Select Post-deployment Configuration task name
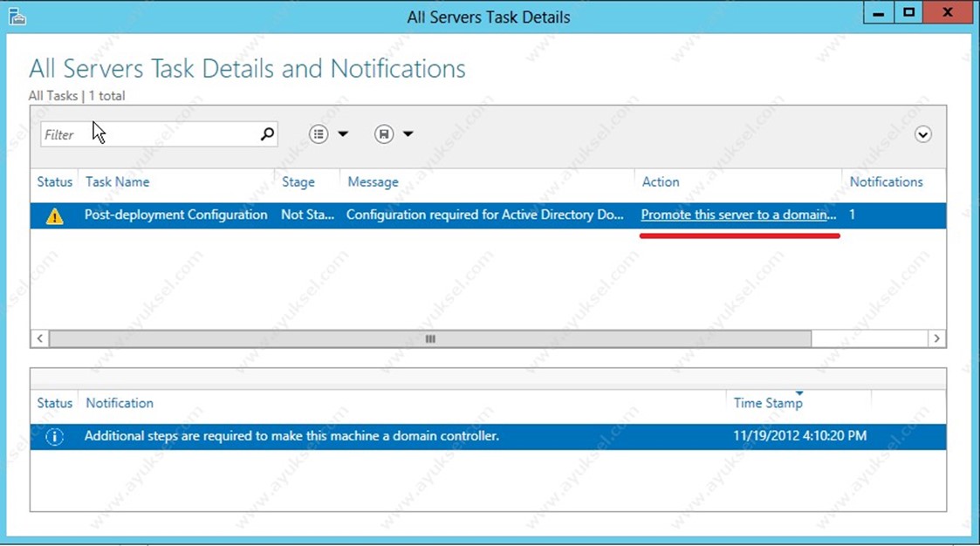Image resolution: width=980 pixels, height=546 pixels. [175, 215]
